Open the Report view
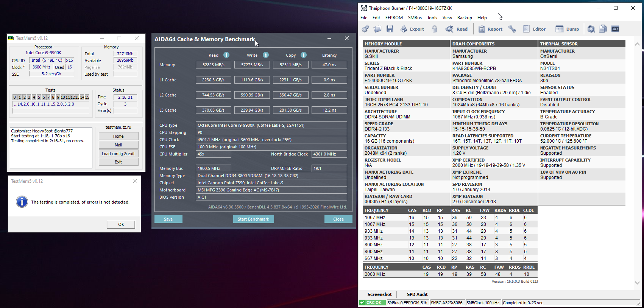Image resolution: width=644 pixels, height=308 pixels. [490, 29]
